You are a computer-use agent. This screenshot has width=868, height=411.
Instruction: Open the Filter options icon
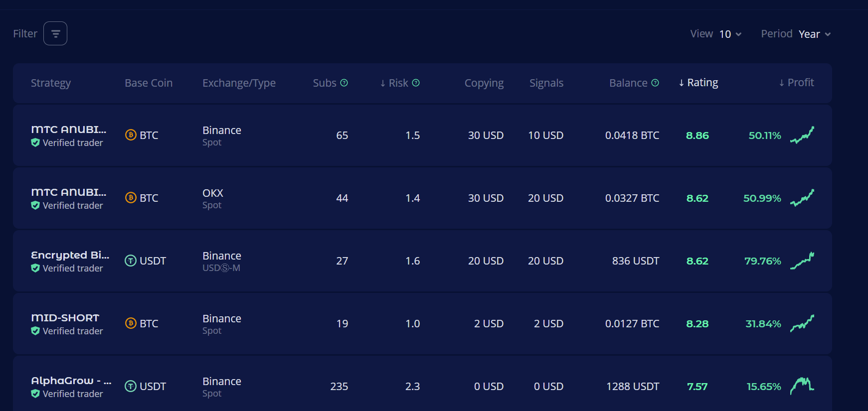(55, 33)
